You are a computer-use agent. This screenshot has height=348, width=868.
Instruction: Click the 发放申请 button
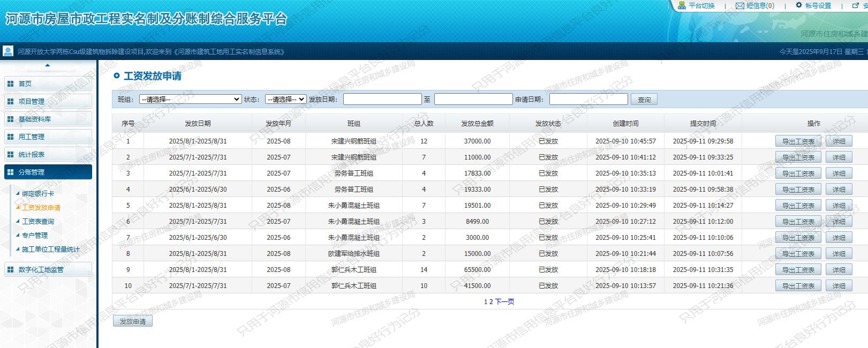click(133, 321)
